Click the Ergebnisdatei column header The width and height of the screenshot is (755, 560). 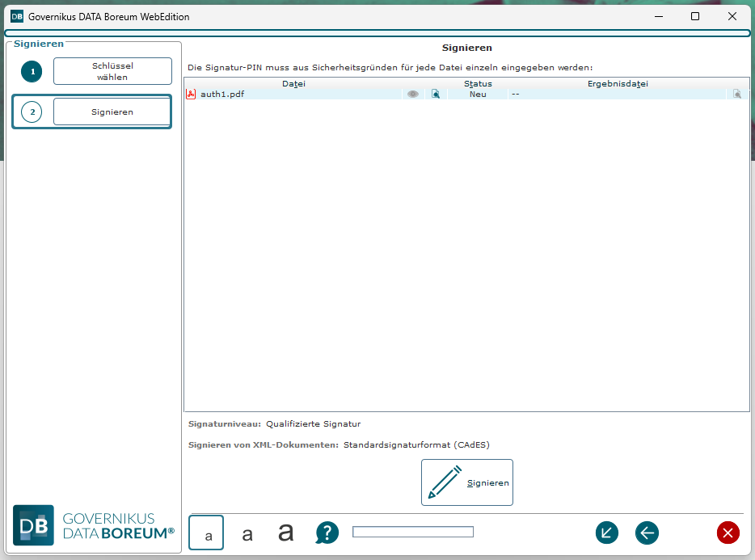coord(618,84)
